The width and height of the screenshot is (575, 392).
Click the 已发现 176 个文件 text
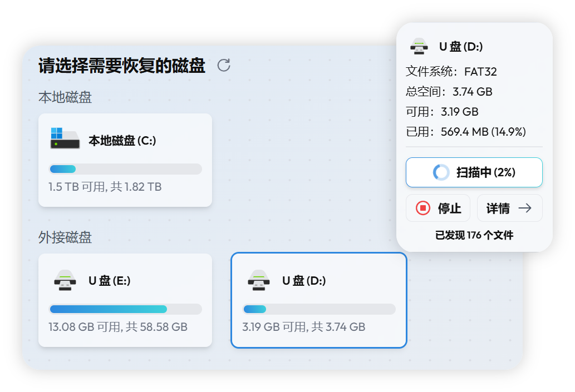474,235
